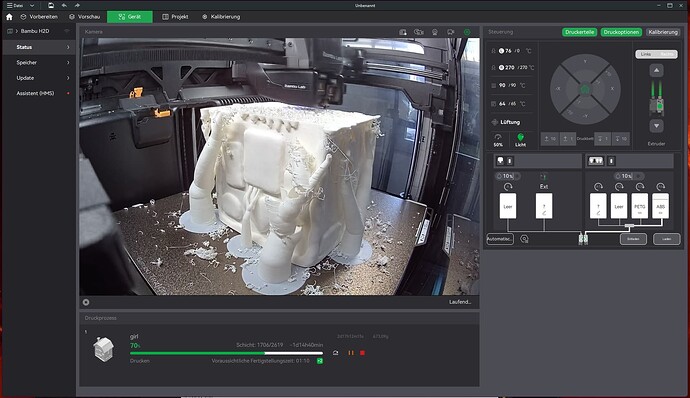690x398 pixels.
Task: Click the Druckerteile button
Action: pyautogui.click(x=580, y=32)
